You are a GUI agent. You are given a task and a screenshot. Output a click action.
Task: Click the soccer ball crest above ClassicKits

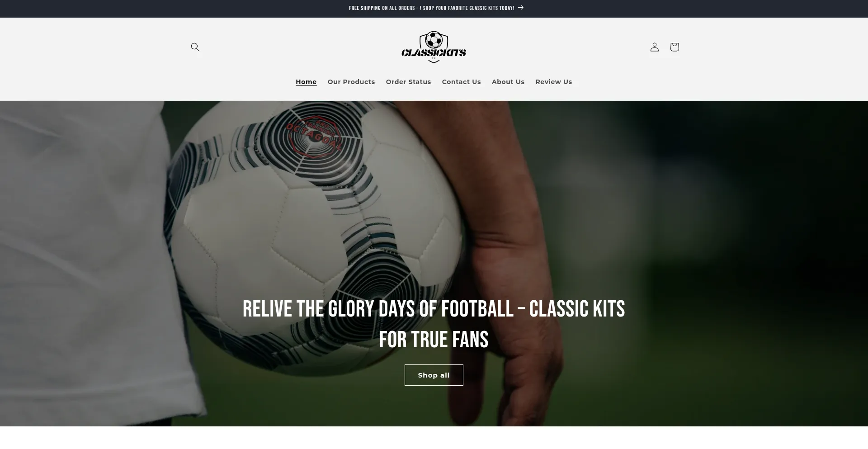tap(434, 40)
